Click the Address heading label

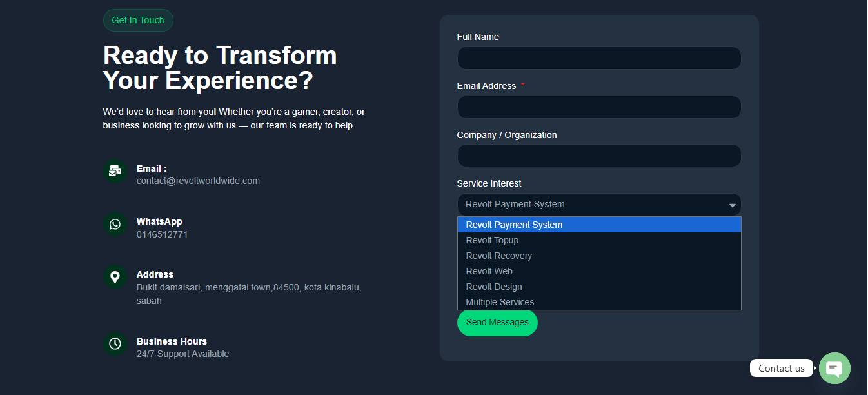(x=155, y=274)
